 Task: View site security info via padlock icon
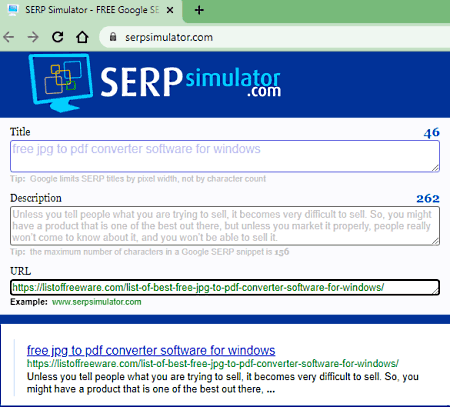tap(113, 37)
